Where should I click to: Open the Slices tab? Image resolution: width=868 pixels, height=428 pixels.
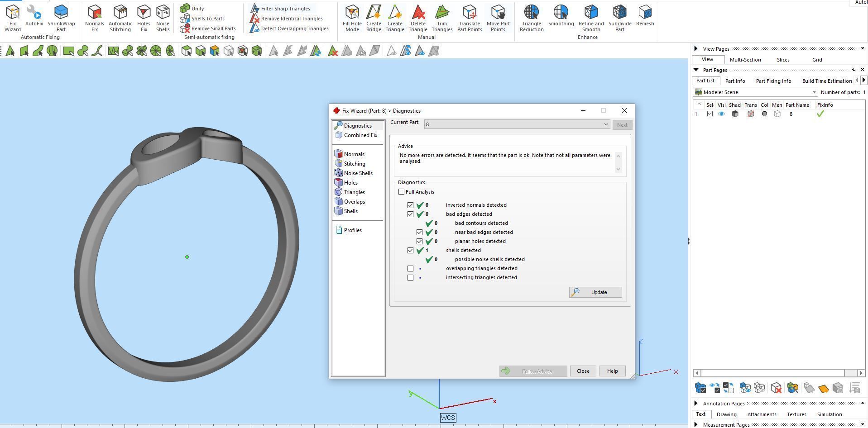pyautogui.click(x=783, y=60)
